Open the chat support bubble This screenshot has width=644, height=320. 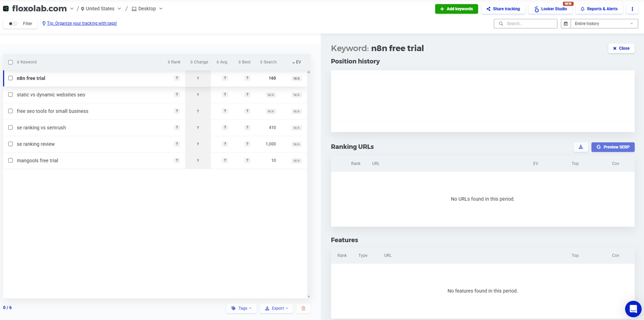click(633, 308)
